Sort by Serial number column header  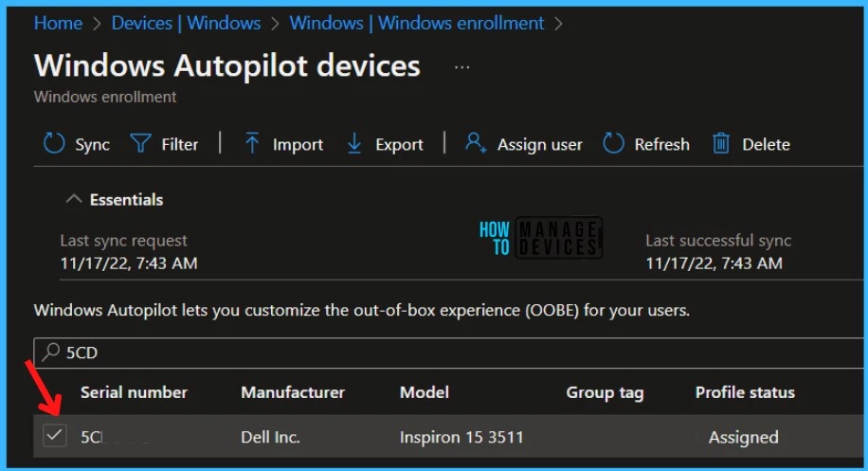click(134, 392)
